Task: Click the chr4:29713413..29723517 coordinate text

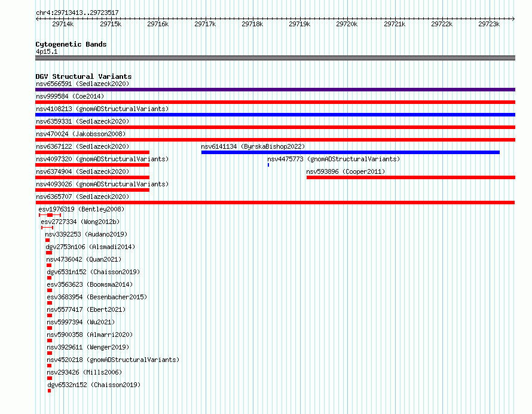Action: click(77, 13)
